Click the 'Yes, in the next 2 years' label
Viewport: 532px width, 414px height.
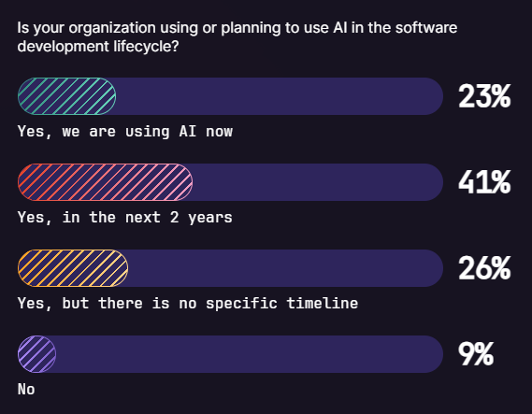point(125,218)
